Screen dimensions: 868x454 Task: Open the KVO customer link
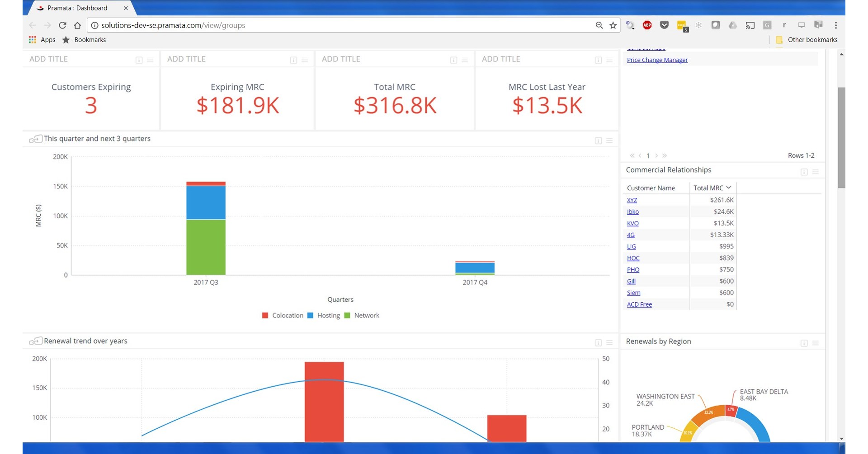tap(633, 224)
